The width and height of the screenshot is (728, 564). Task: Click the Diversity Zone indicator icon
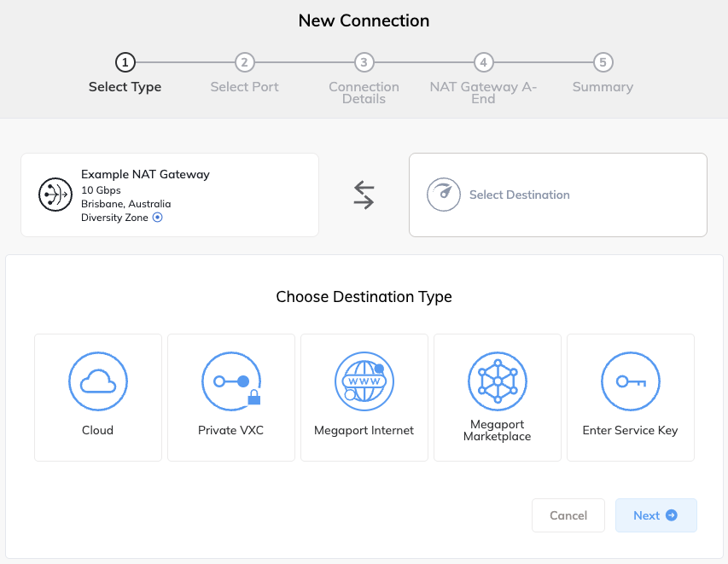[x=157, y=218]
